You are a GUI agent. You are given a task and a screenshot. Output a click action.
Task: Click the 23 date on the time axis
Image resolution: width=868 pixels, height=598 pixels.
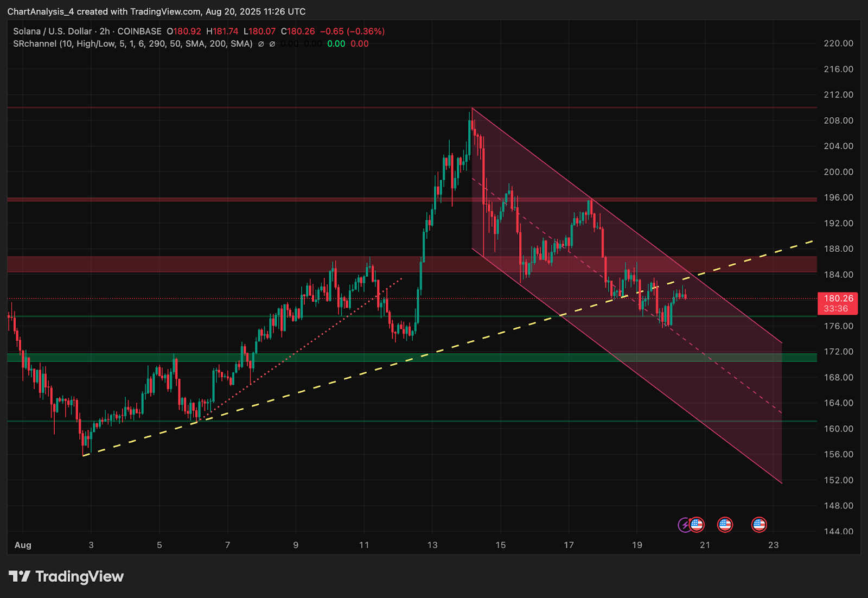pos(773,545)
